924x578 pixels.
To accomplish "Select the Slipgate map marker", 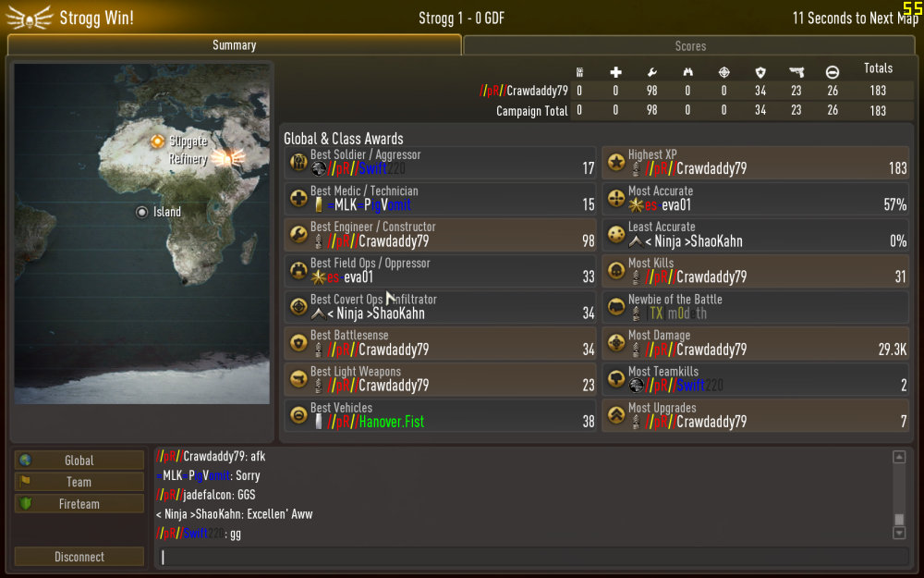I will pos(157,141).
